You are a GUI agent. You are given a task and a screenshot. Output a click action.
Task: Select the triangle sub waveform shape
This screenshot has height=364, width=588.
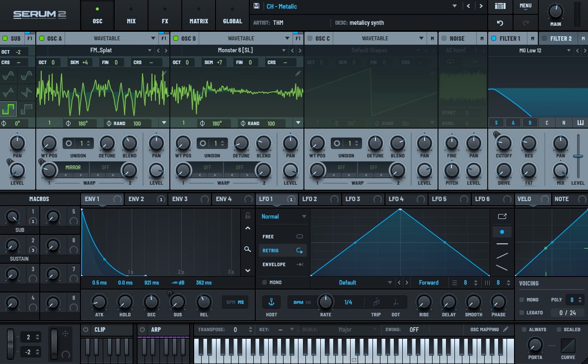[x=8, y=92]
